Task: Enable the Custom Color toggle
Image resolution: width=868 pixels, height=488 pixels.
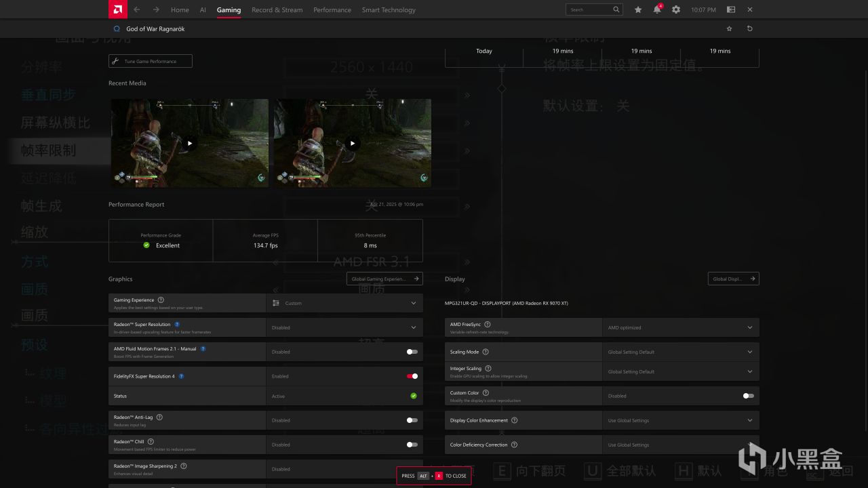Action: pyautogui.click(x=748, y=396)
